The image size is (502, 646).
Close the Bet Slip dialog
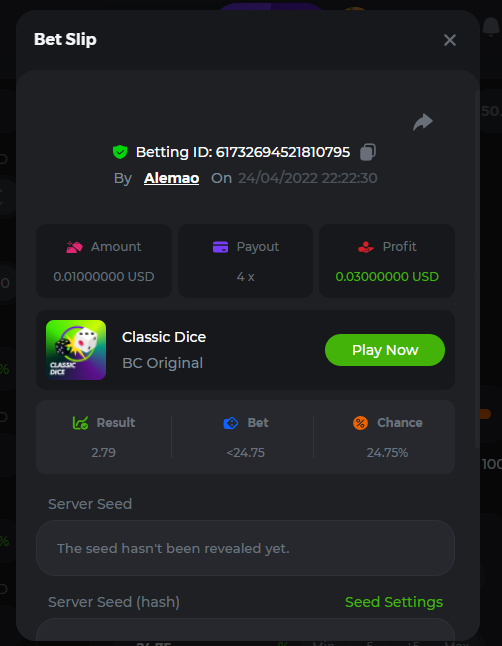pyautogui.click(x=450, y=40)
